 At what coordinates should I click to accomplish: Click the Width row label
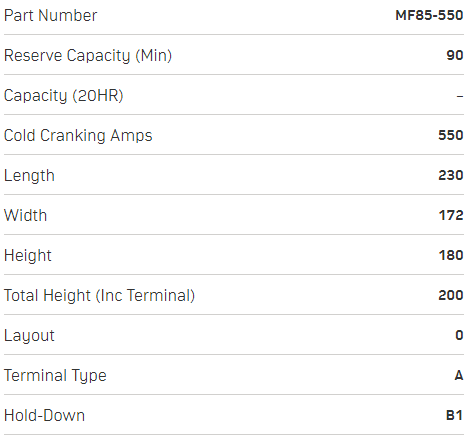tap(25, 215)
